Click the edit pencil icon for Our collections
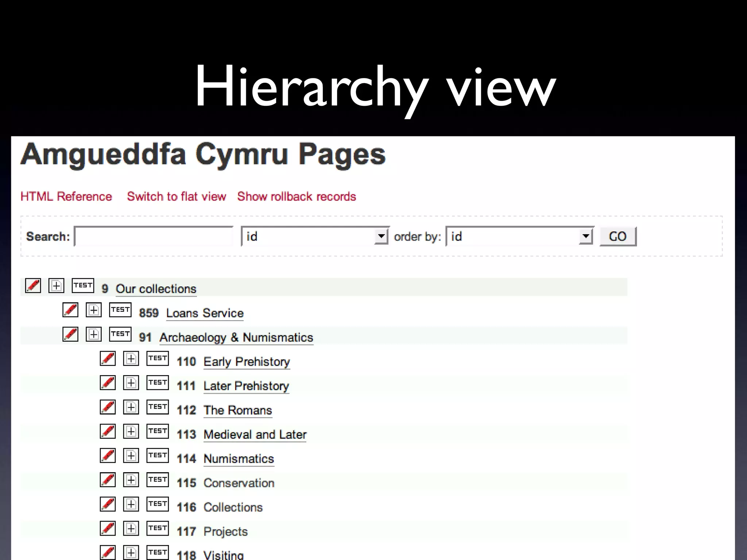 [33, 285]
